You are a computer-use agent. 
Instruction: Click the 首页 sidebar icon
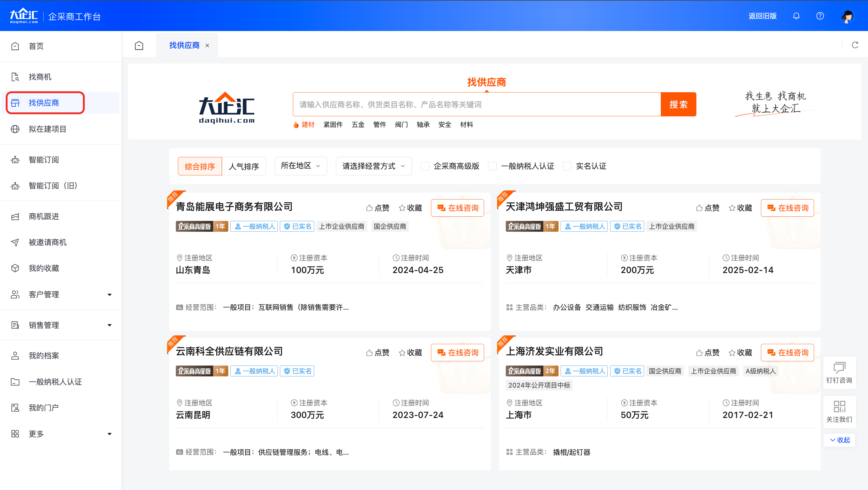coord(15,46)
